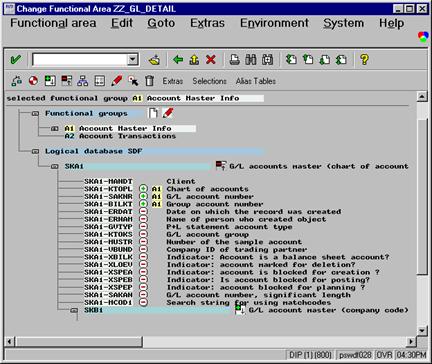The image size is (432, 364).
Task: Toggle the minus icon for SKA1-ERNAM
Action: pos(143,219)
